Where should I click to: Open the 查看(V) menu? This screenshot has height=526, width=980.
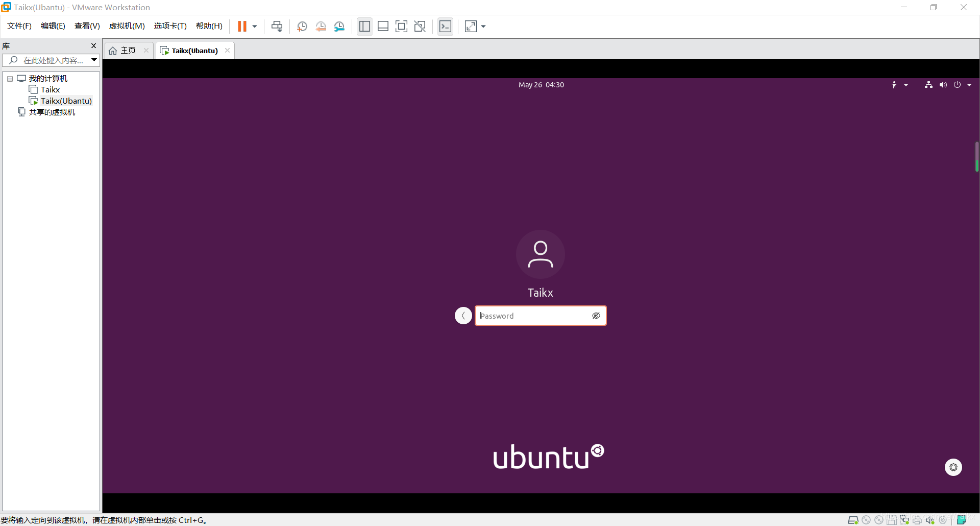click(87, 26)
